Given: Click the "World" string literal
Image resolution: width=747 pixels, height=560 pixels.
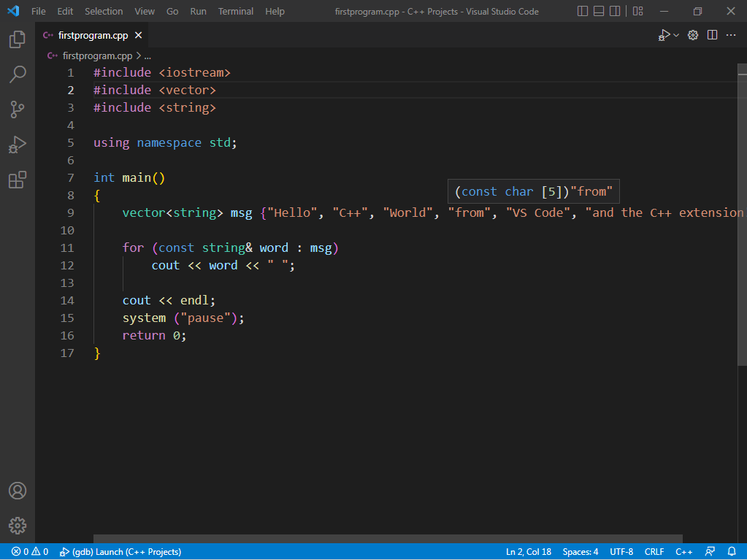Looking at the screenshot, I should (x=407, y=213).
